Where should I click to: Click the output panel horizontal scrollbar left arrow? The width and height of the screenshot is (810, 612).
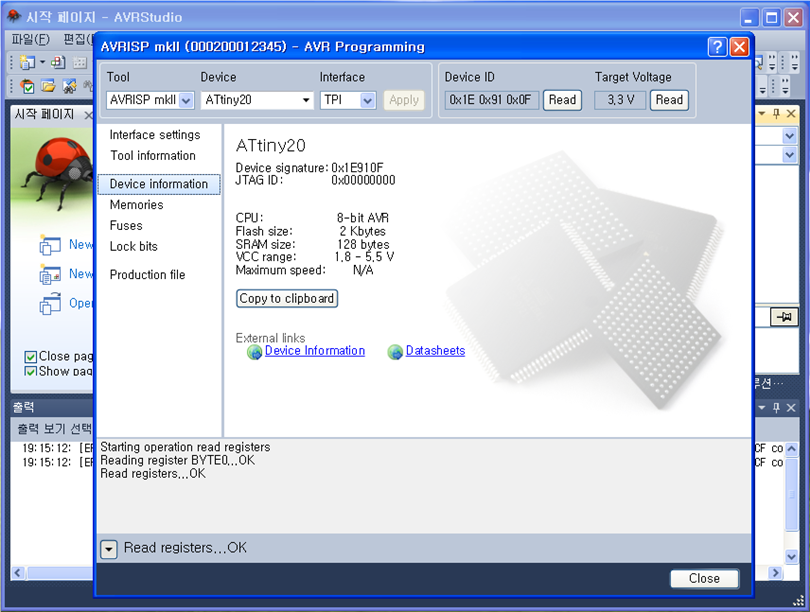[x=19, y=573]
